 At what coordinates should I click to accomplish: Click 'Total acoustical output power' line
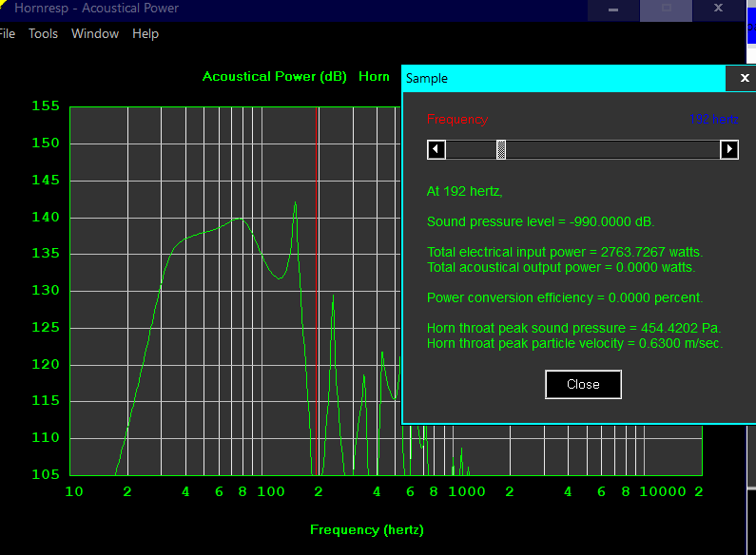tap(561, 267)
